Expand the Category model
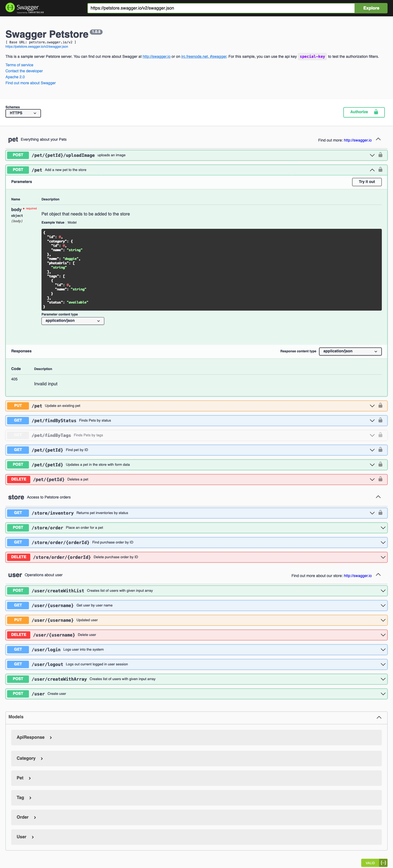Viewport: 393px width, 868px height. (30, 758)
